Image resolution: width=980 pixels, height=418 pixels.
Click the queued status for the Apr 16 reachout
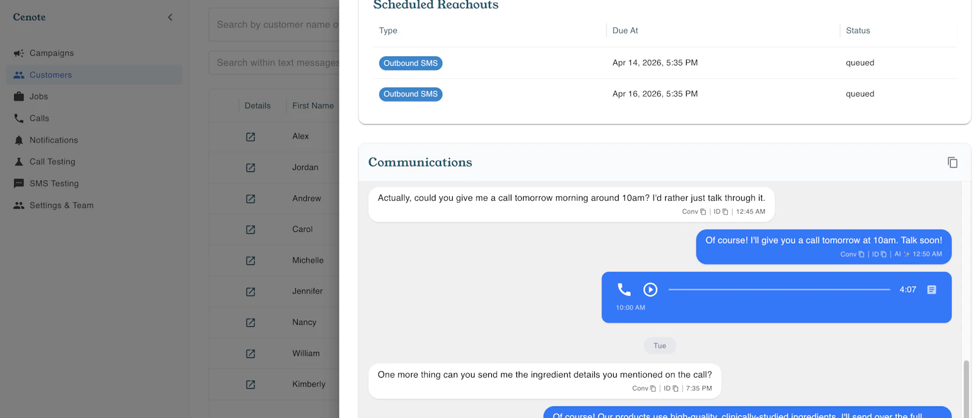tap(860, 94)
